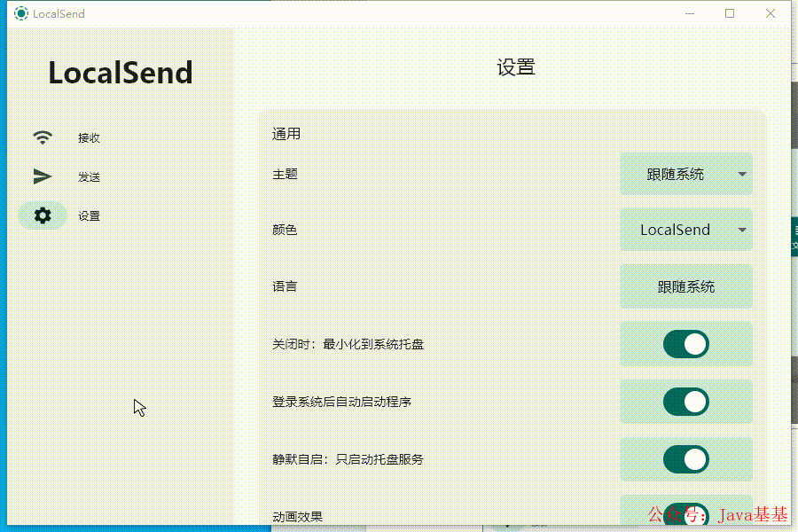Toggle 关闭时：最小化到系统托盘 switch

point(685,344)
